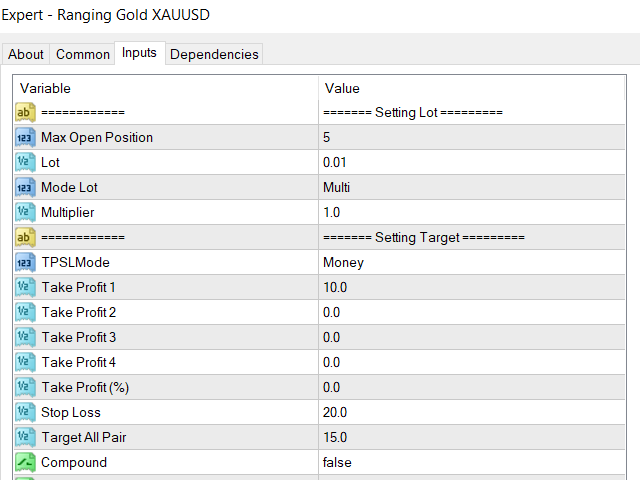Select the TPSLMode variable name
The height and width of the screenshot is (480, 640).
coord(76,262)
